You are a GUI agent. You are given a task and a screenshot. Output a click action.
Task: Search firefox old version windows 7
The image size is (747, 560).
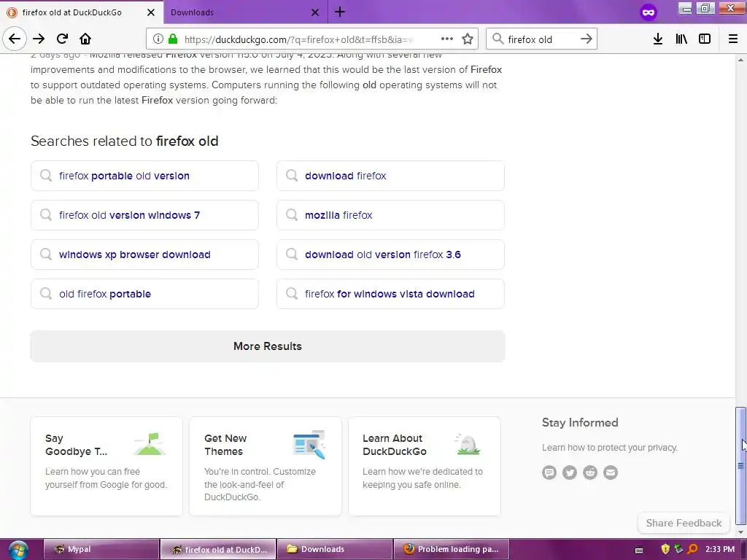coord(144,215)
